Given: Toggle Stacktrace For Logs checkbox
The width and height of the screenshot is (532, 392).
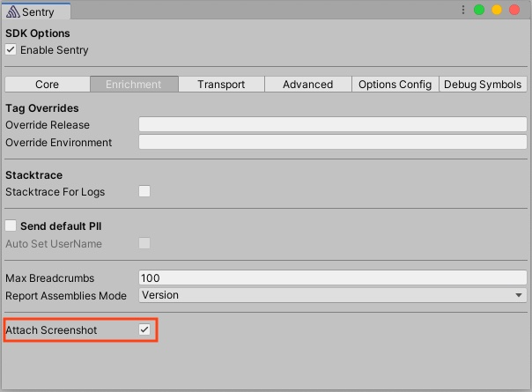Looking at the screenshot, I should (x=144, y=191).
